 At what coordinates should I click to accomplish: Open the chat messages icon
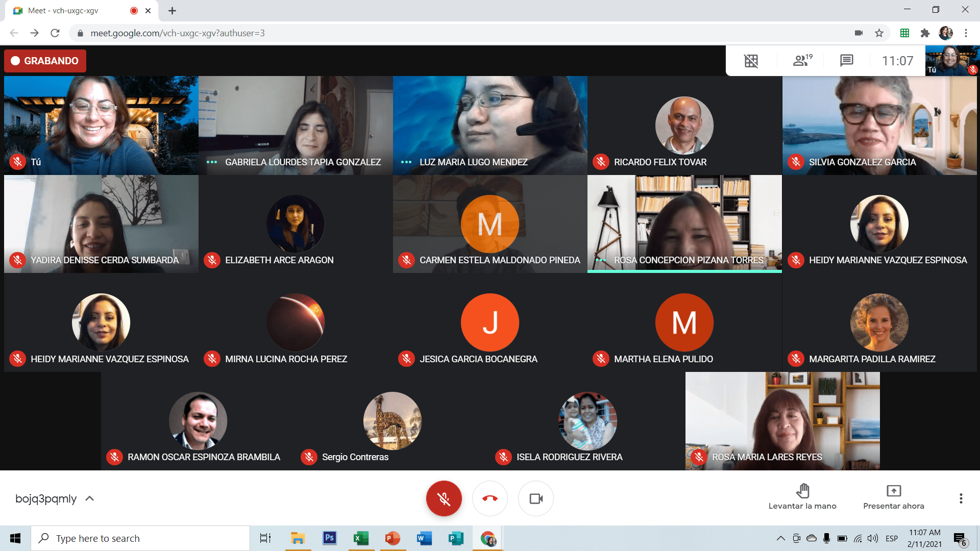point(846,61)
